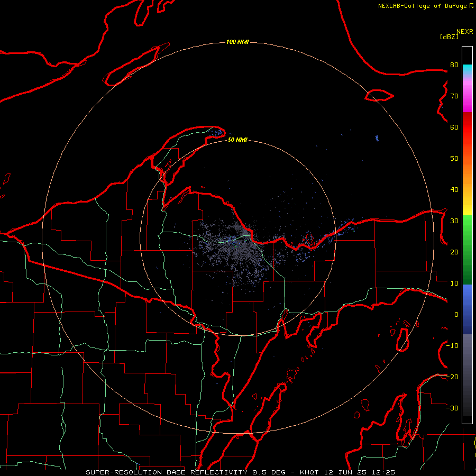476x476 pixels.
Task: Click the blue segment of the color bar
Action: click(467, 309)
